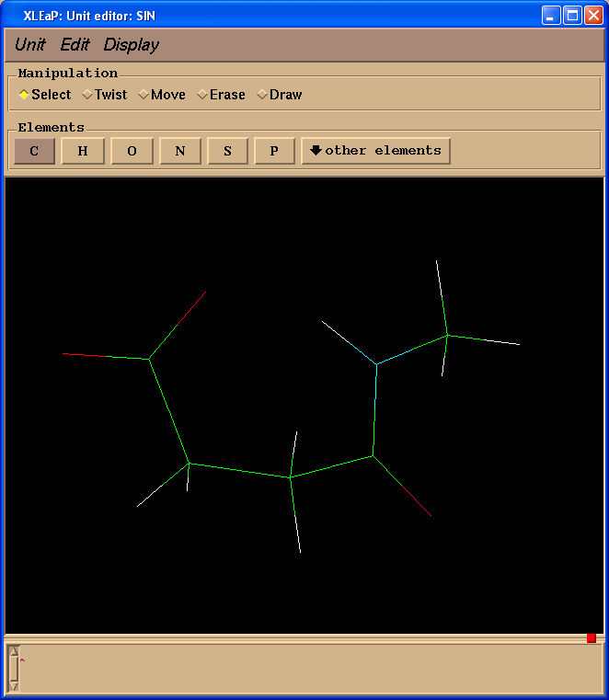Open the Display menu

pyautogui.click(x=132, y=45)
